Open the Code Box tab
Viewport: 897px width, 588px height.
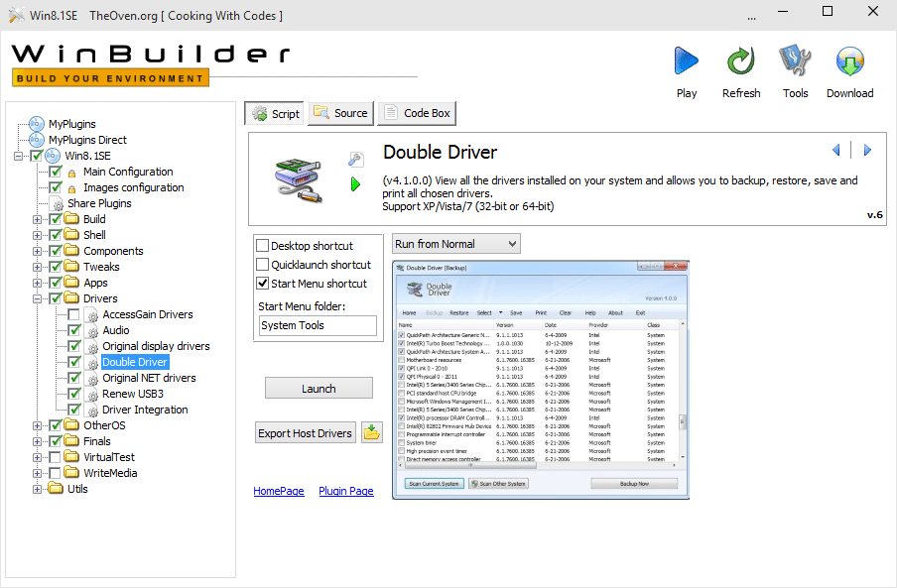417,113
